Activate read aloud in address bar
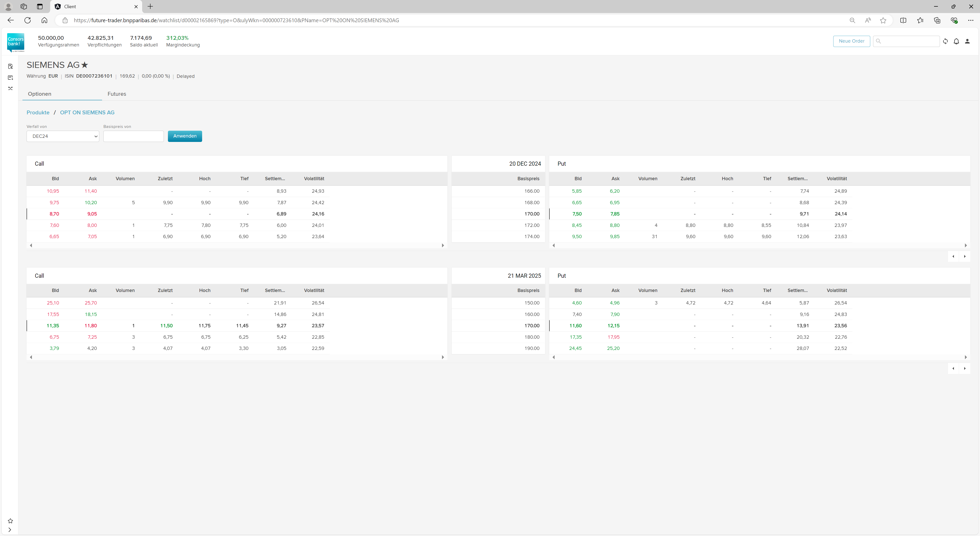This screenshot has height=536, width=980. pos(868,20)
